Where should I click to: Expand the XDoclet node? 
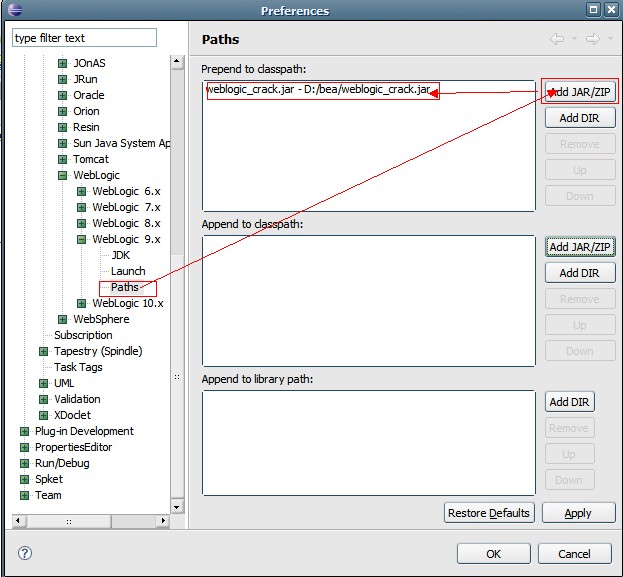(43, 415)
